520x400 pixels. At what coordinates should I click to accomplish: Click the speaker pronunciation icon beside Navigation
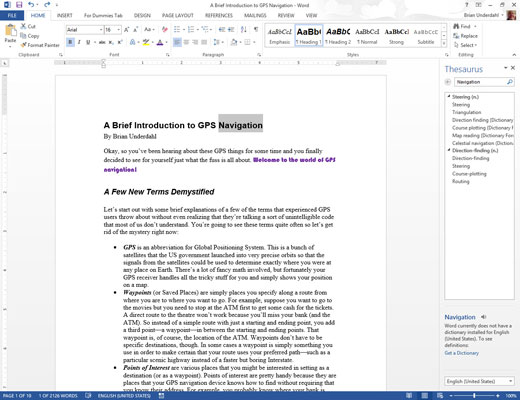(483, 317)
